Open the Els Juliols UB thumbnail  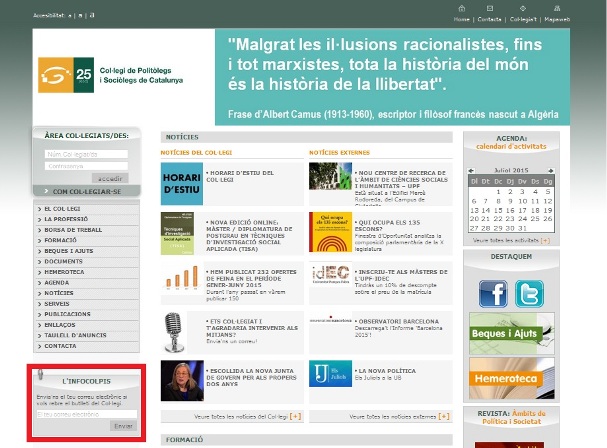[330, 374]
